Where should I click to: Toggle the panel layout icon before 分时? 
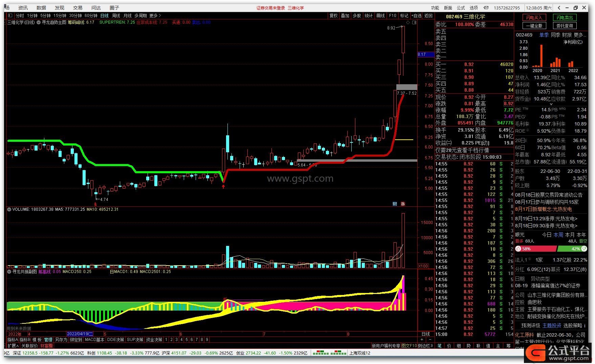[x=10, y=16]
